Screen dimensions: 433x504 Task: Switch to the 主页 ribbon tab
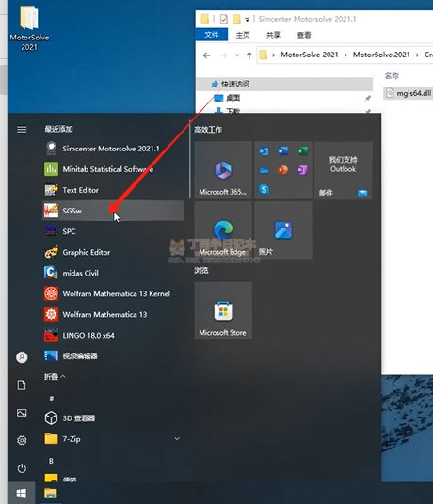[243, 35]
